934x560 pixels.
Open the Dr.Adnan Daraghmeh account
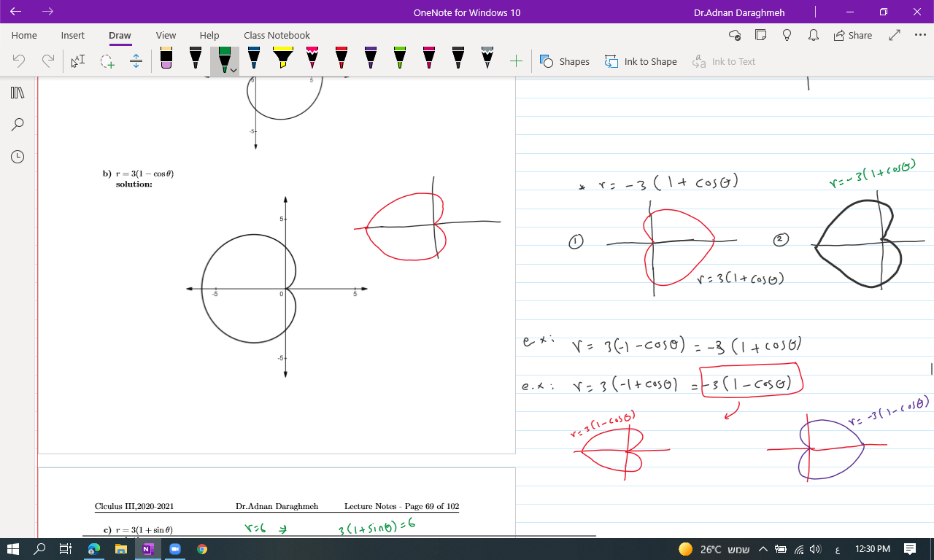tap(739, 12)
